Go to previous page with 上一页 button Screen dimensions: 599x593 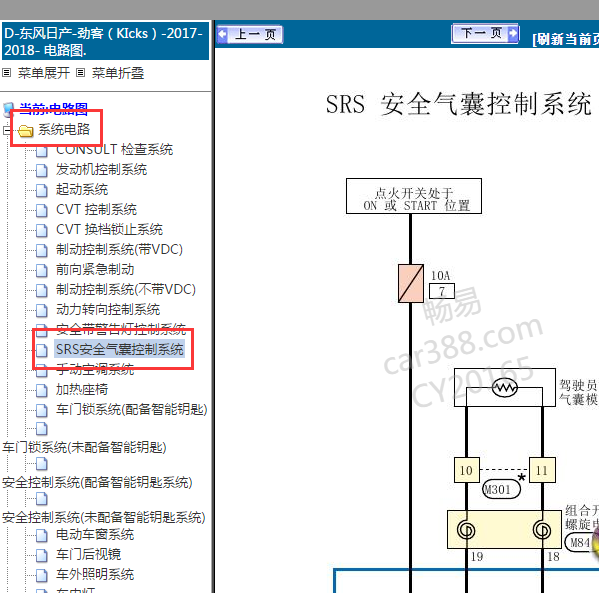(x=250, y=35)
